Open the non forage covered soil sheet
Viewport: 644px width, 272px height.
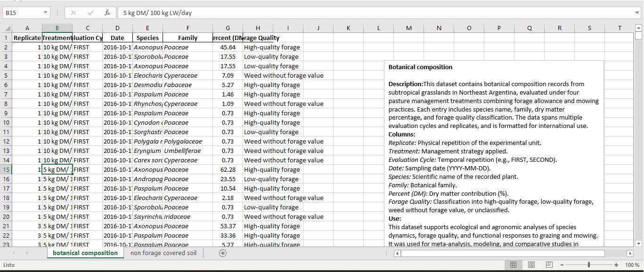point(163,253)
